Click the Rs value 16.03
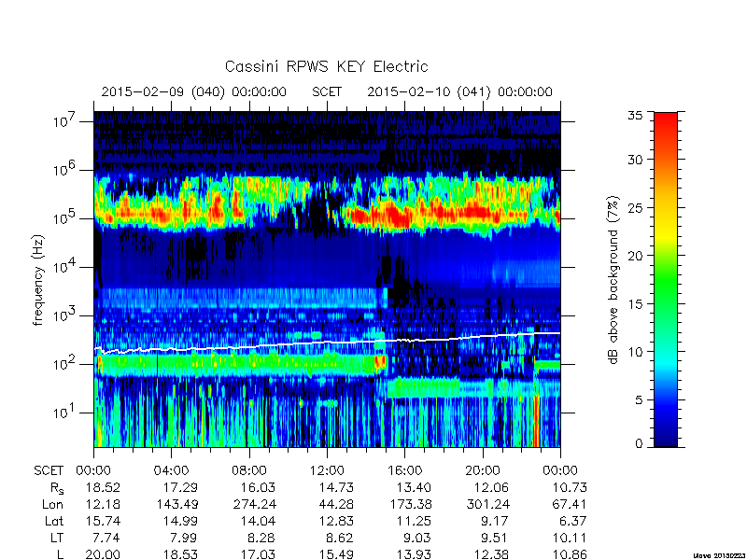The height and width of the screenshot is (560, 747). pos(259,487)
